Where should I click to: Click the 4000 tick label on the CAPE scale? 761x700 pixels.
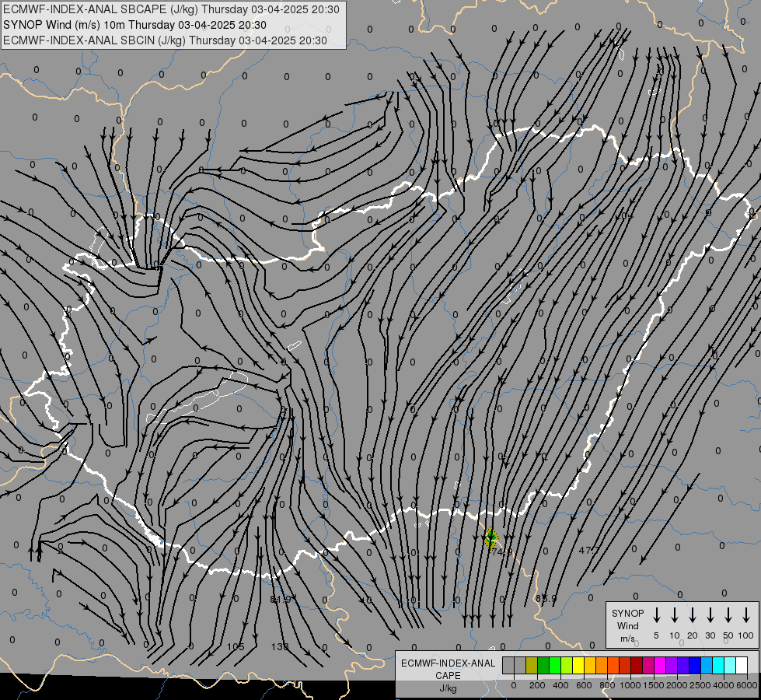pos(724,685)
